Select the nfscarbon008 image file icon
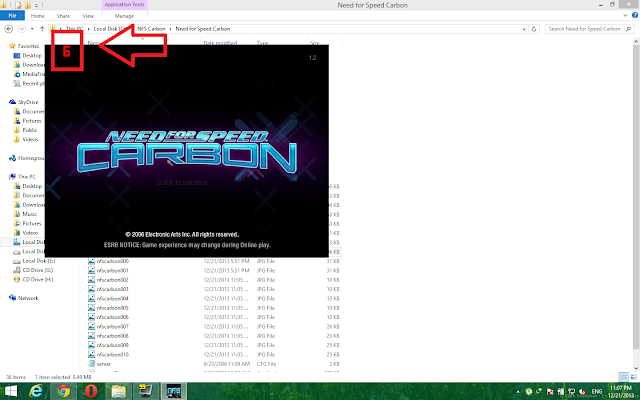The width and height of the screenshot is (640, 400). pos(91,336)
